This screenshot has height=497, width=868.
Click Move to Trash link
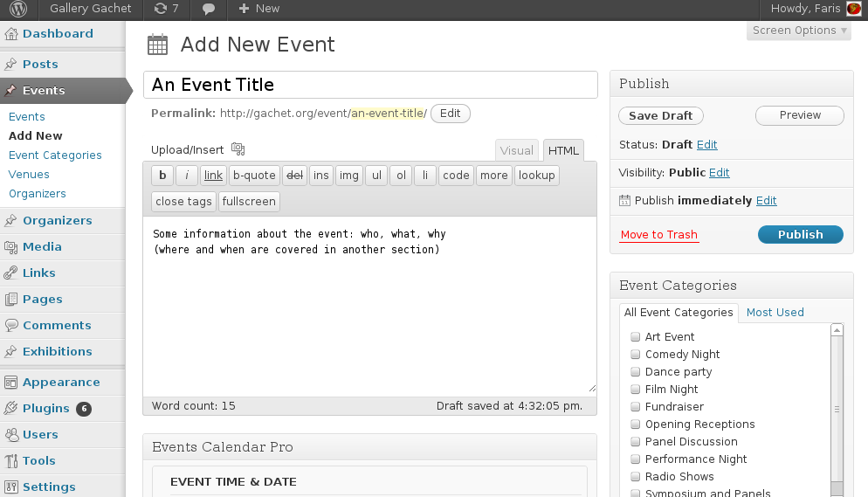(658, 235)
